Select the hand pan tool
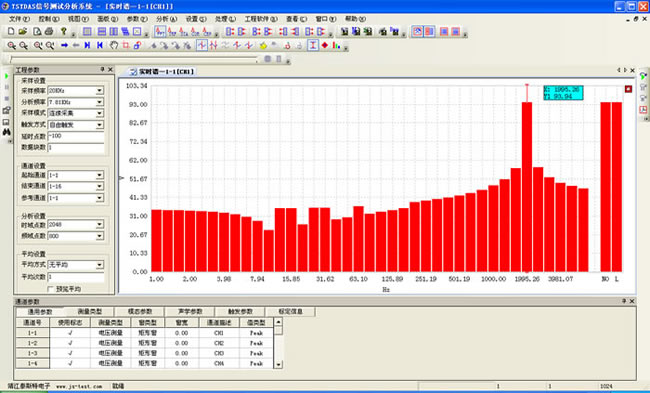The image size is (650, 393). (x=114, y=45)
